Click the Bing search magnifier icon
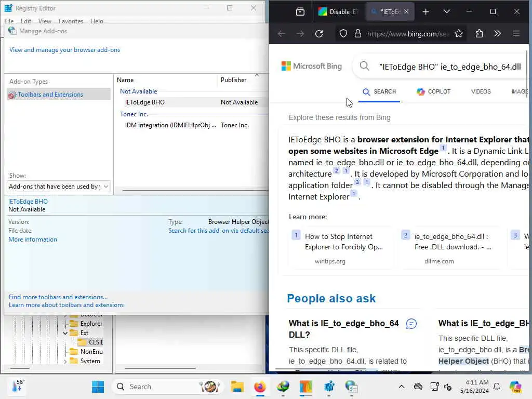 click(x=364, y=66)
